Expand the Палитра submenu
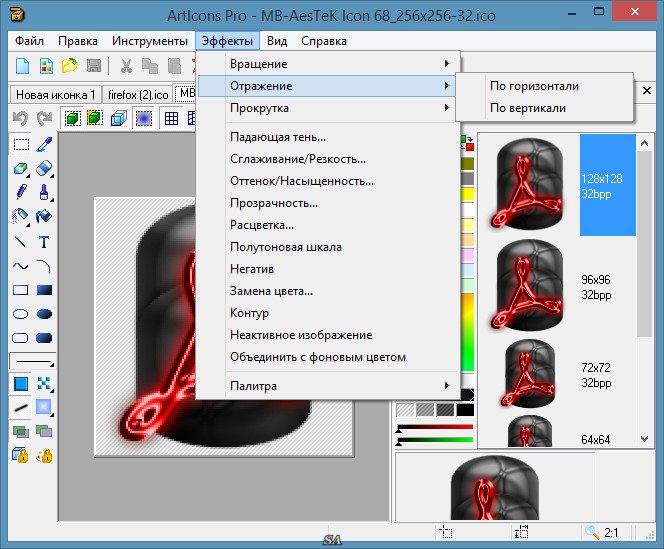 pos(328,386)
